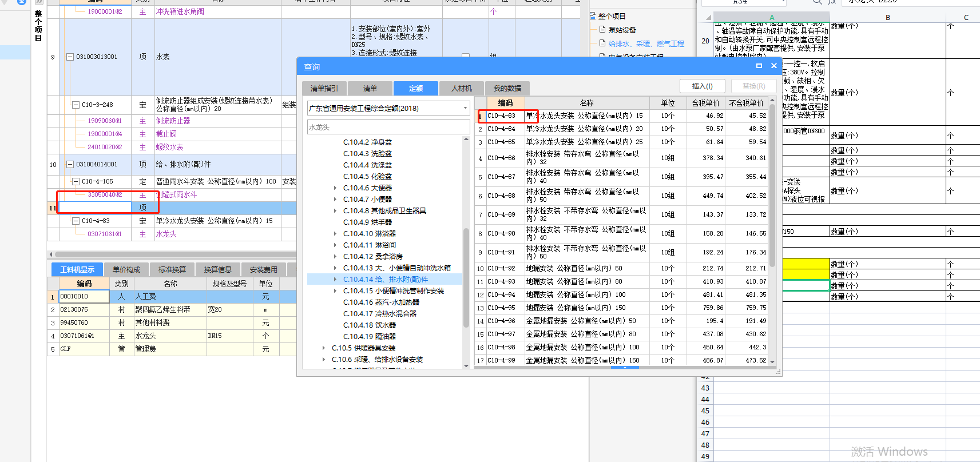Select row 99450760 其他材料费
The width and height of the screenshot is (980, 462).
pyautogui.click(x=172, y=322)
